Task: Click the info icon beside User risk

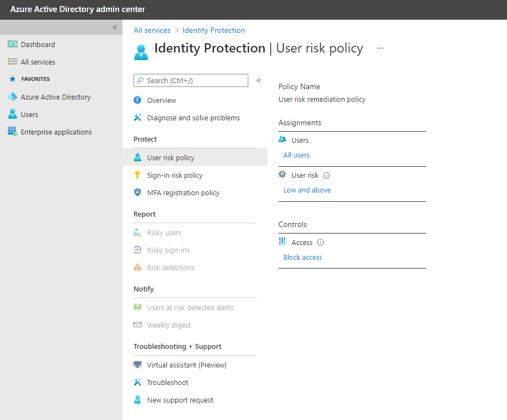Action: tap(327, 176)
